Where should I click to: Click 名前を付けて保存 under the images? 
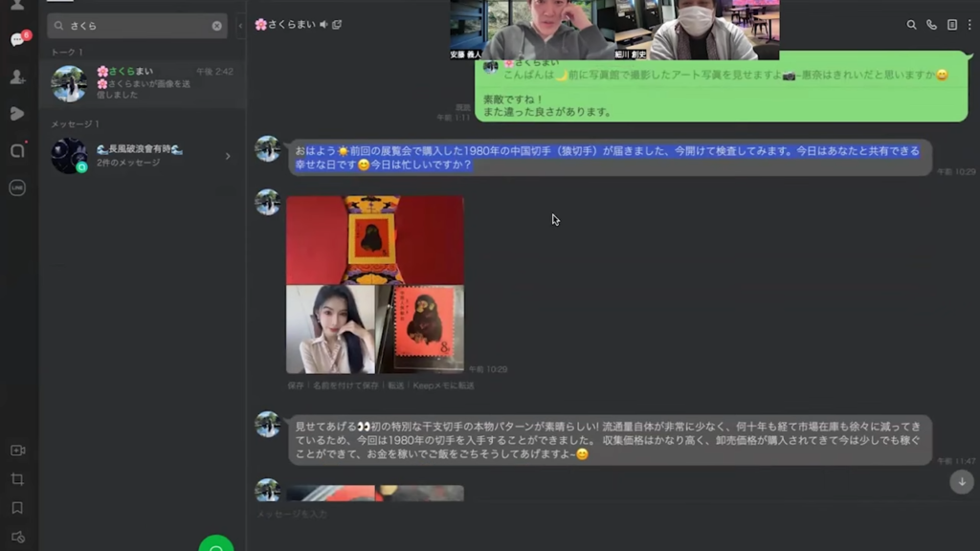coord(345,386)
